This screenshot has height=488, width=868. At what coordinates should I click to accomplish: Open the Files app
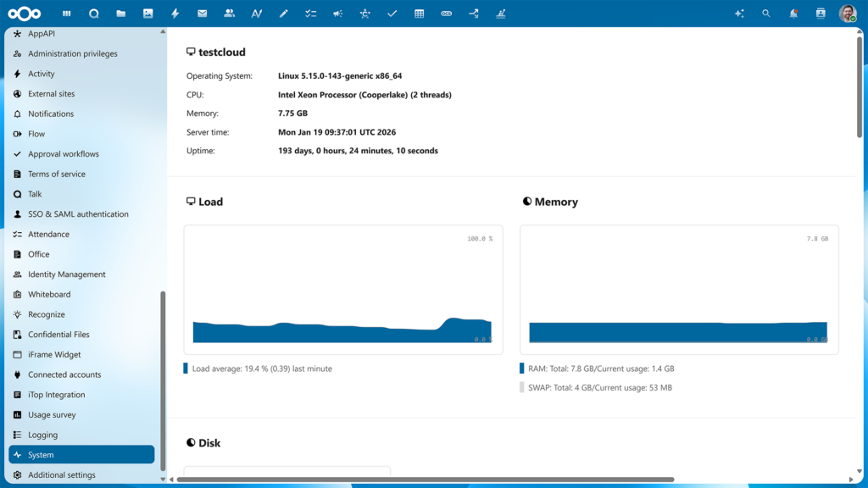[121, 13]
